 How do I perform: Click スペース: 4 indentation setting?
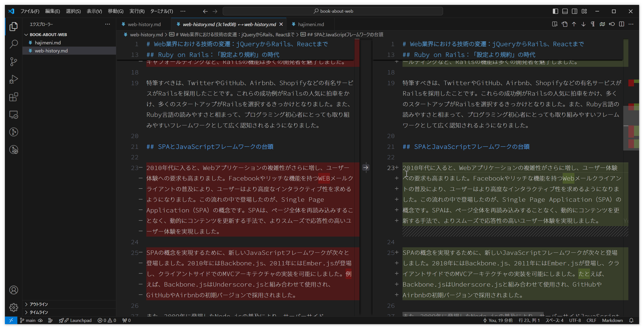[554, 320]
